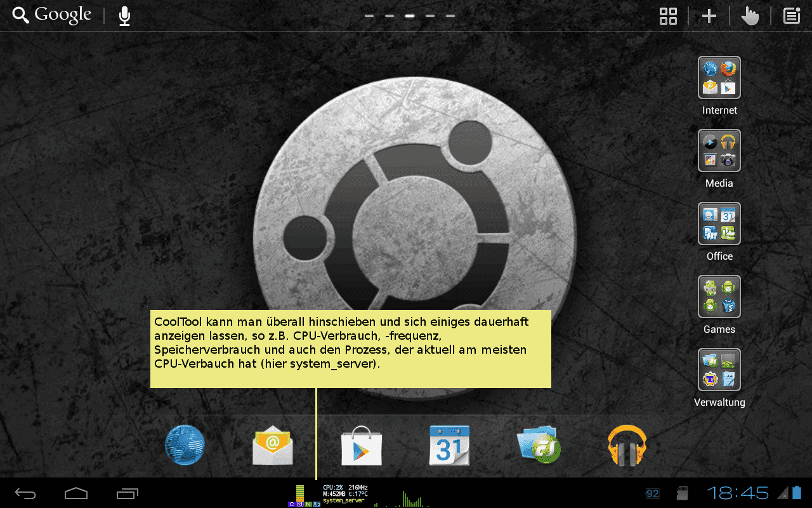Launch globe browser in dock
The image size is (812, 508).
point(185,445)
